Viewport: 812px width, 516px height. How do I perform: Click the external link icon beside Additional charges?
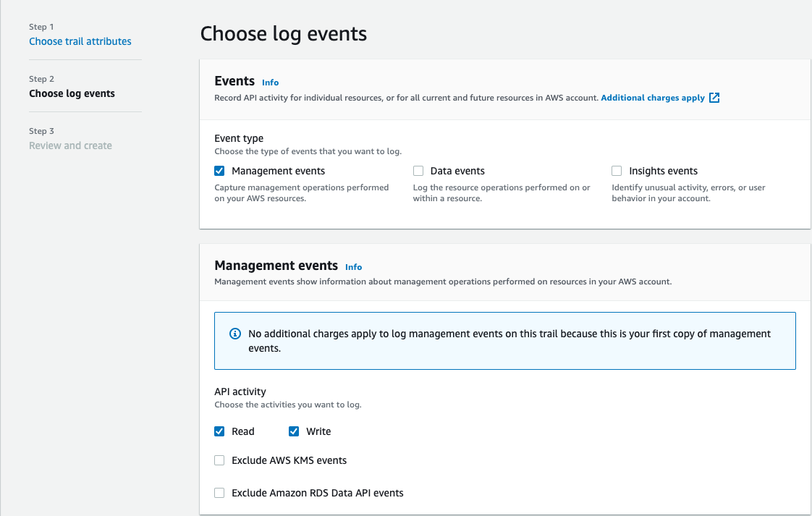714,98
